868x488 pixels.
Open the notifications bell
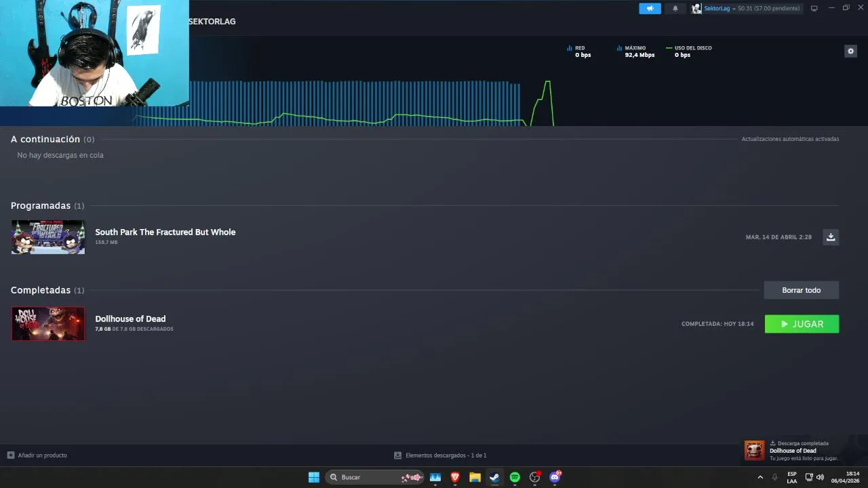coord(675,8)
